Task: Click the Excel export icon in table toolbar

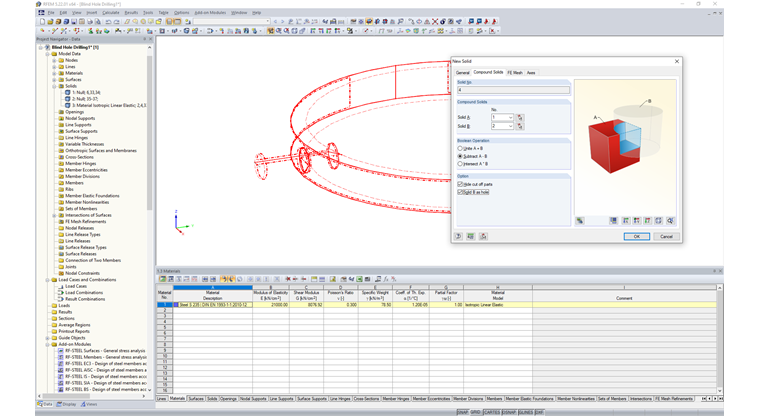Action: (360, 279)
